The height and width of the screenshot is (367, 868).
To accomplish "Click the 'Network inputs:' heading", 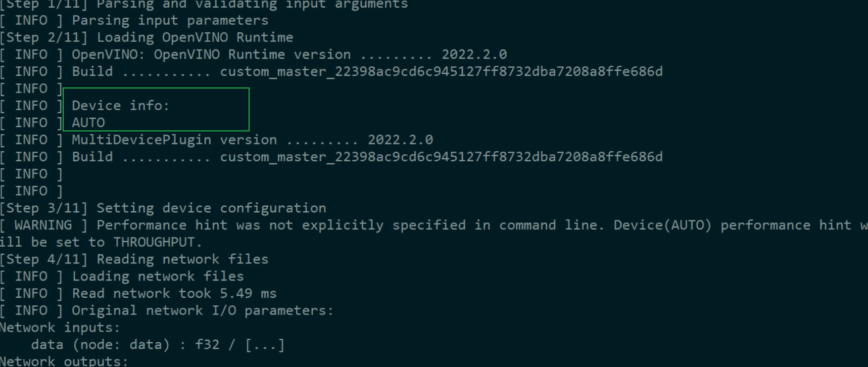I will 60,328.
